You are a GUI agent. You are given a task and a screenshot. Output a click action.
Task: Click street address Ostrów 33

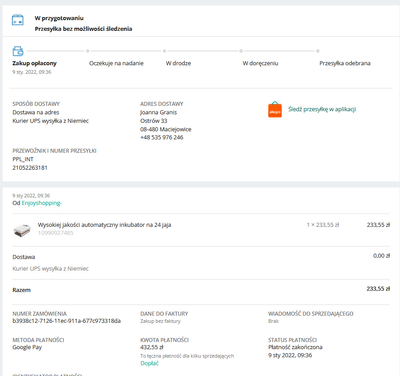154,121
